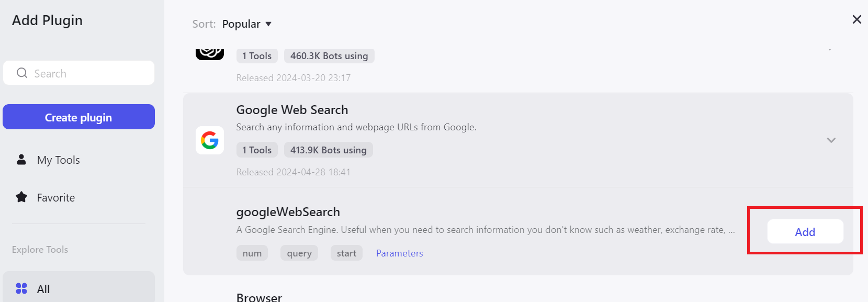868x302 pixels.
Task: Click the Sort dropdown arrow triangle
Action: pos(268,24)
